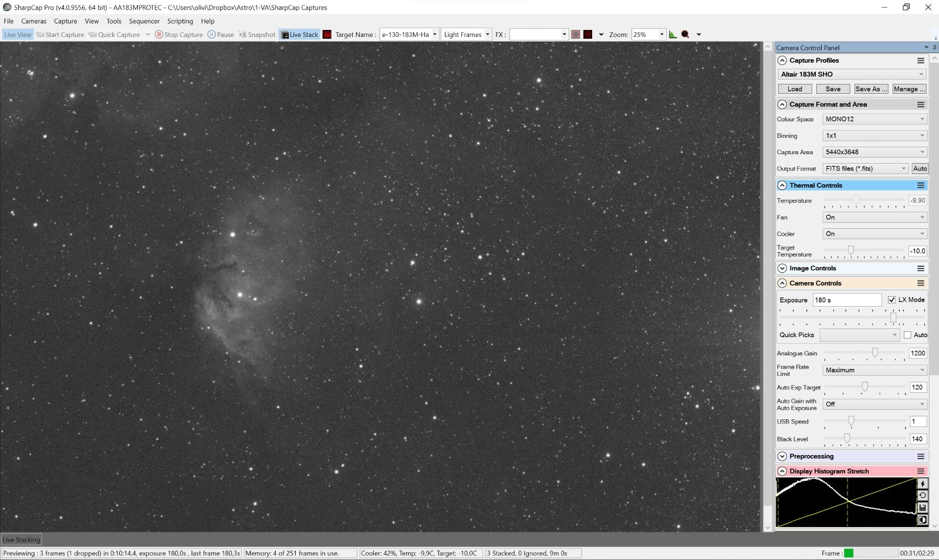Open the Capture Area dropdown
This screenshot has height=560, width=939.
click(x=874, y=151)
